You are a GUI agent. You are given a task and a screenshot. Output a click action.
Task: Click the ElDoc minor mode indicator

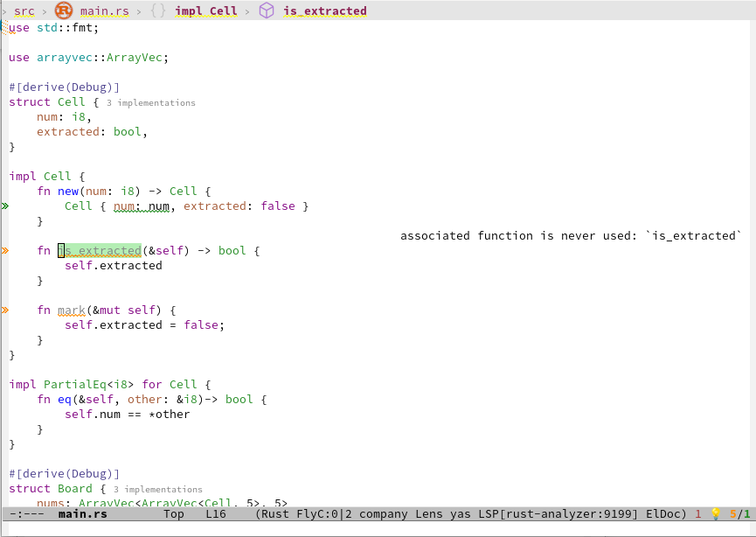coord(663,514)
